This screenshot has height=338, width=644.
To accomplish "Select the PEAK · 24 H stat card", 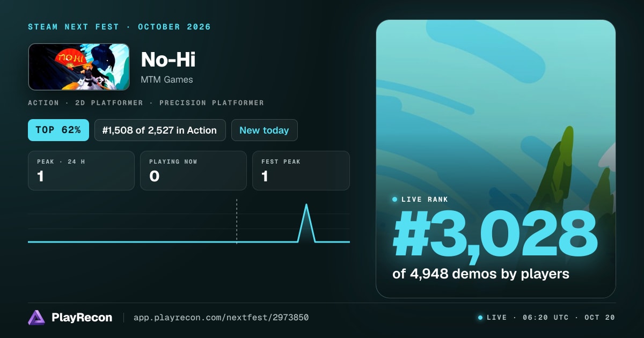I will pos(81,171).
